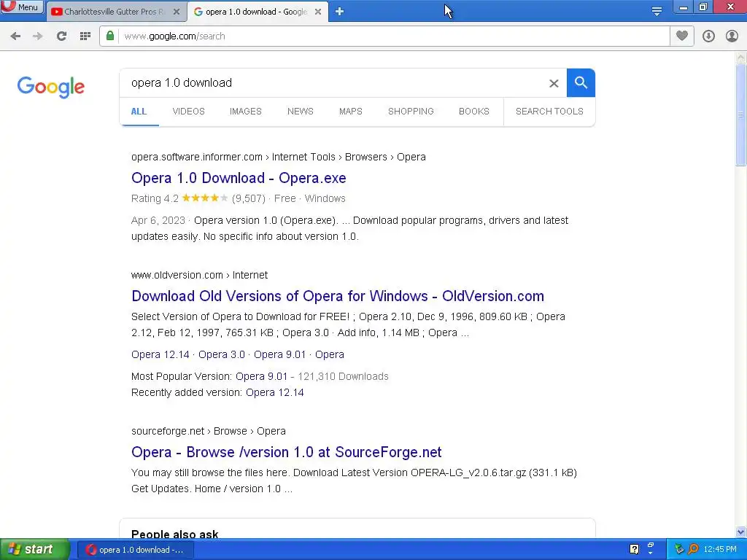Go back with the back arrow
Image resolution: width=747 pixels, height=560 pixels.
pos(15,36)
